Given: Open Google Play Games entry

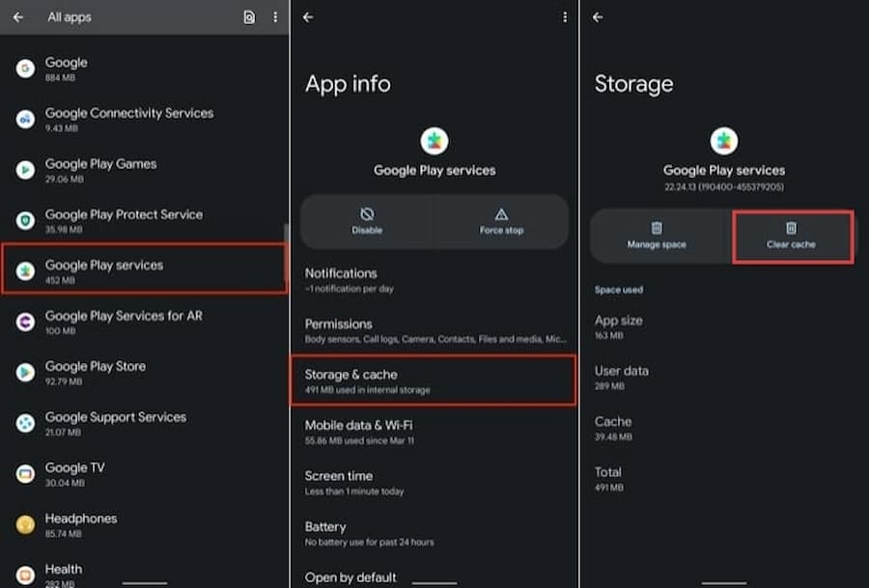Looking at the screenshot, I should [x=144, y=170].
